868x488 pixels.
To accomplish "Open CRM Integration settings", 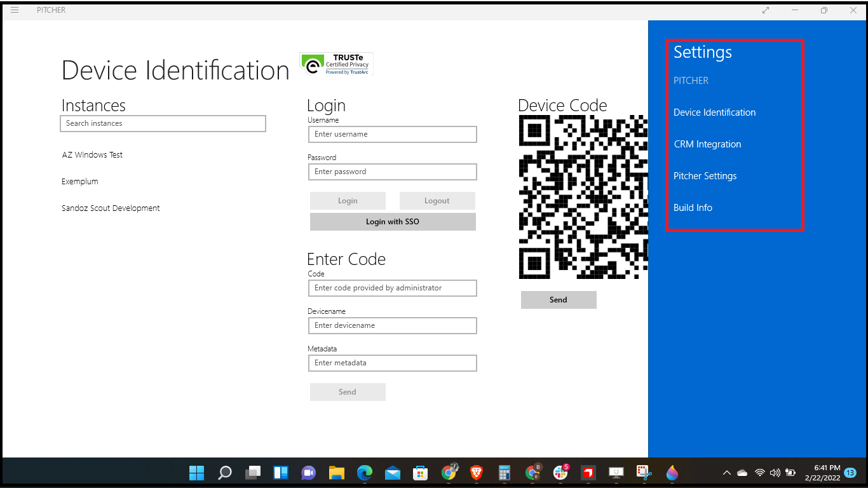I will [x=707, y=144].
